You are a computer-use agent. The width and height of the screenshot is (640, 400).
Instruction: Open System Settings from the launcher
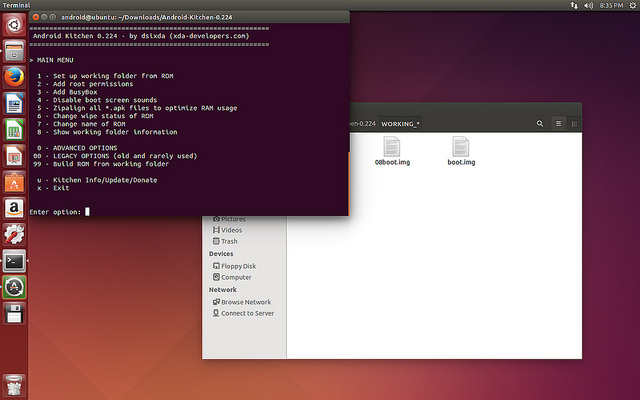pos(14,235)
